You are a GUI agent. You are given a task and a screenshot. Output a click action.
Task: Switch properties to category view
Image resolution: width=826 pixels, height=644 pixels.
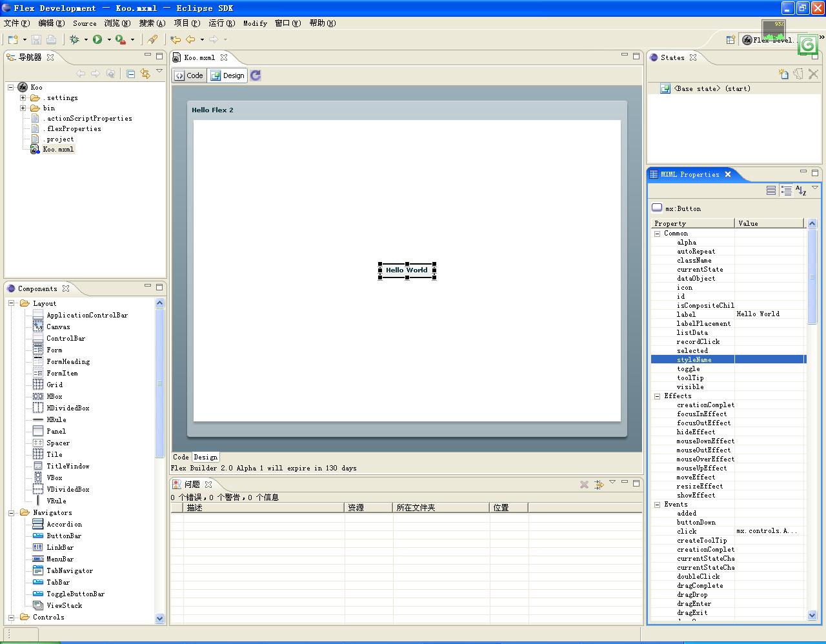786,190
